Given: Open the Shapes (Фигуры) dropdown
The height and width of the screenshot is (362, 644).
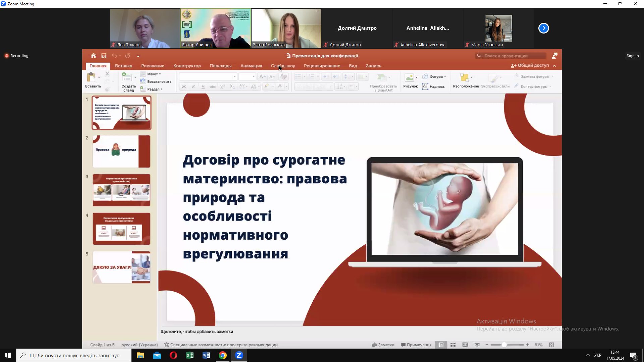Looking at the screenshot, I should (436, 77).
